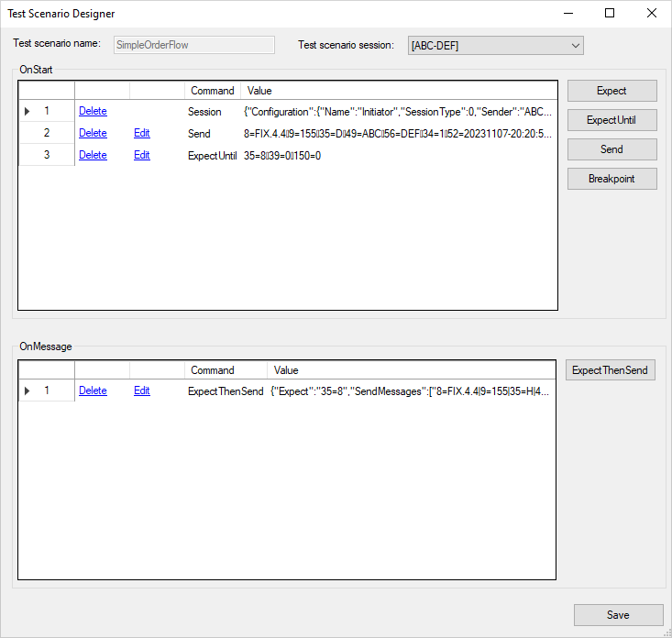Click the Configuration JSON value cell
The height and width of the screenshot is (638, 672).
point(399,112)
